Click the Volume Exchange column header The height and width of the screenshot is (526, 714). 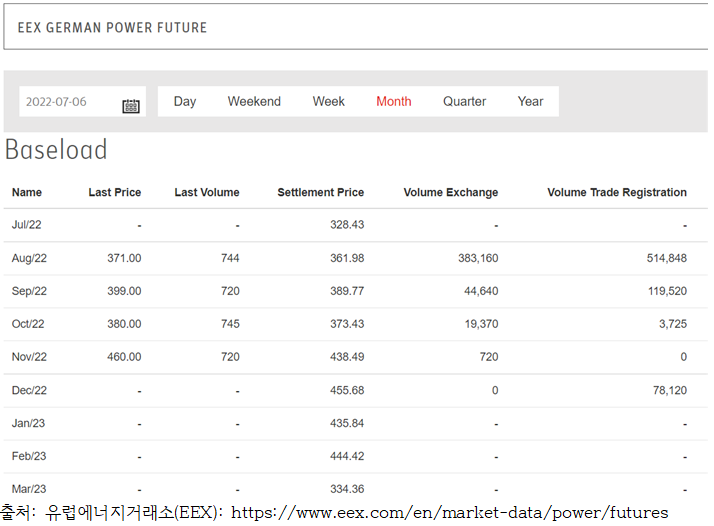[450, 192]
